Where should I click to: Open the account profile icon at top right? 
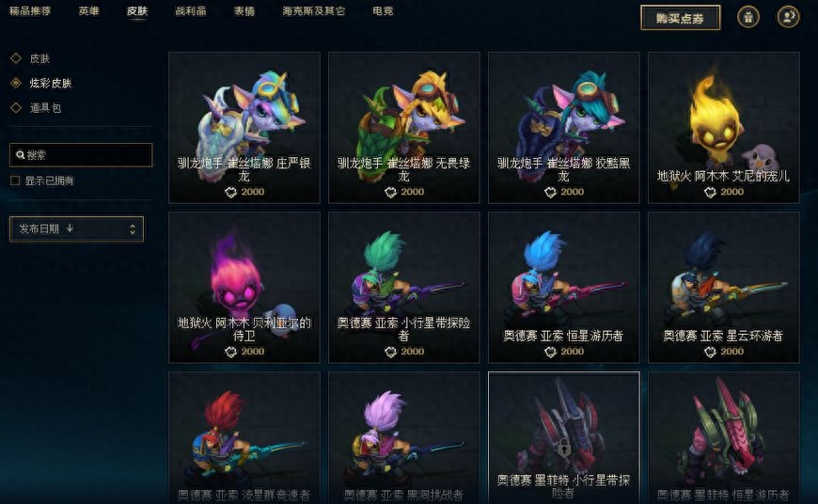click(788, 17)
